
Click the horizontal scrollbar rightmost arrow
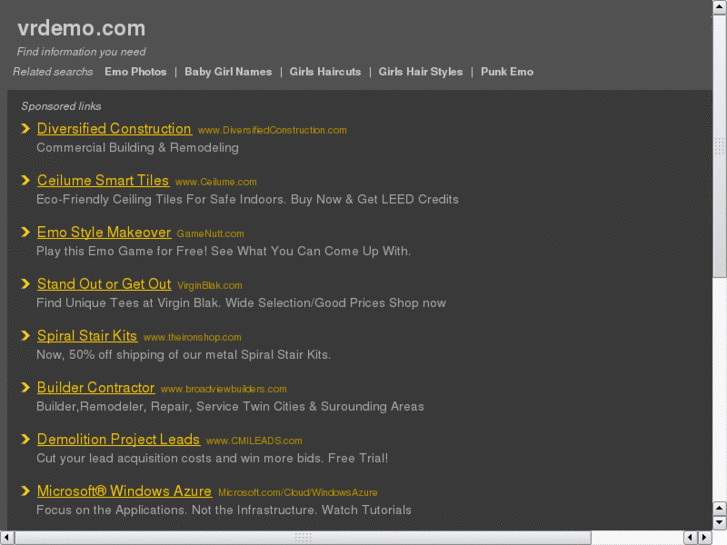705,538
